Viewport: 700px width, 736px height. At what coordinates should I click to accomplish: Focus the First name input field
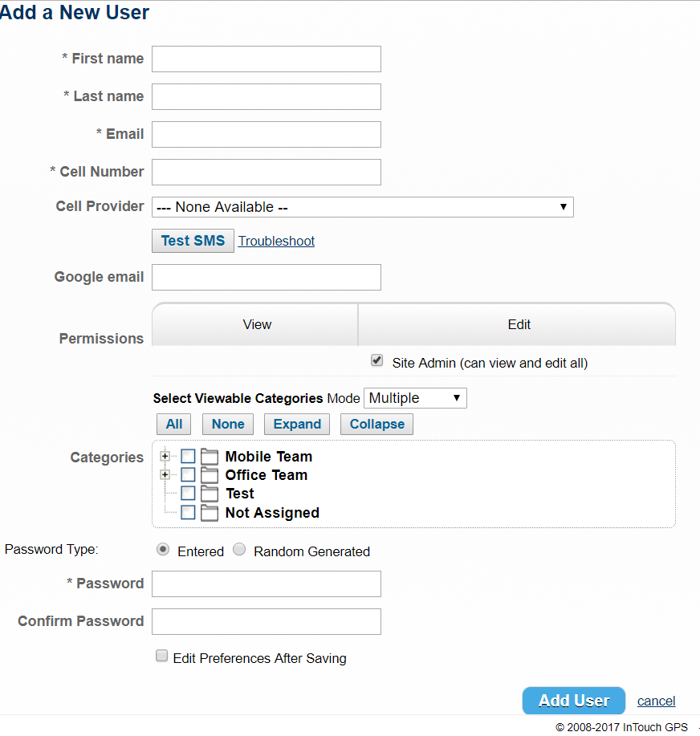click(x=267, y=59)
